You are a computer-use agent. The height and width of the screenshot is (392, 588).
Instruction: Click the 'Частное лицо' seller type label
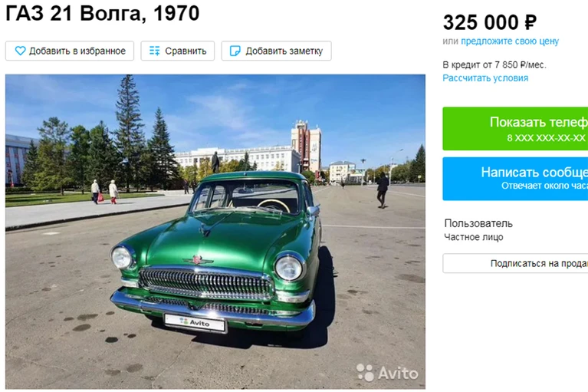[x=474, y=237]
